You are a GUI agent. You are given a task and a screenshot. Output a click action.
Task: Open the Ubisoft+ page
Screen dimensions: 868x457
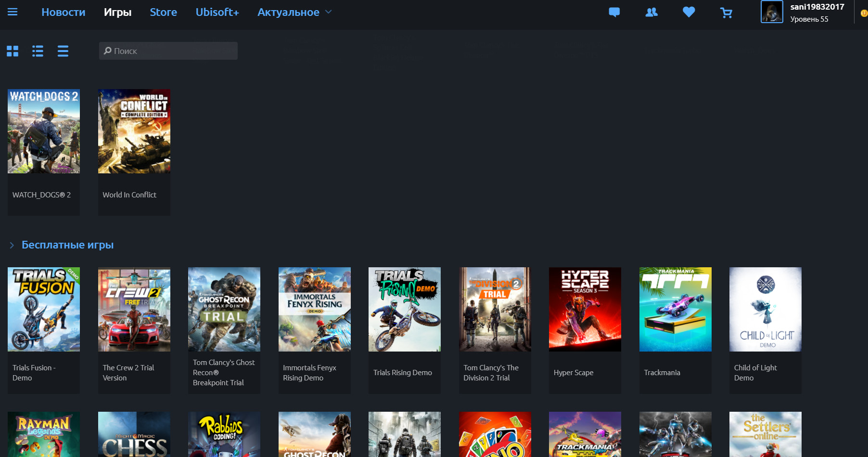(x=217, y=12)
